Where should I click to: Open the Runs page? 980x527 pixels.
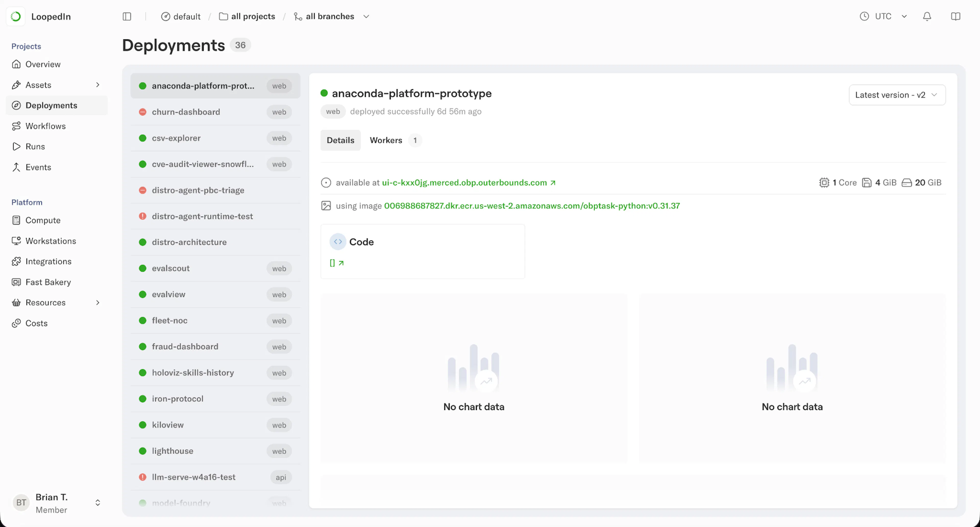click(x=56, y=147)
